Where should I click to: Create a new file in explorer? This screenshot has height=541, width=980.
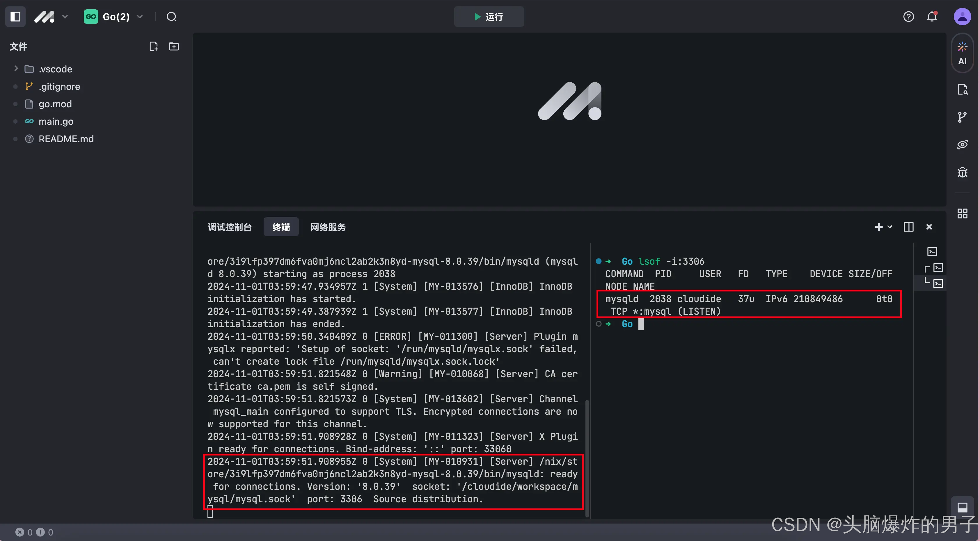click(153, 46)
